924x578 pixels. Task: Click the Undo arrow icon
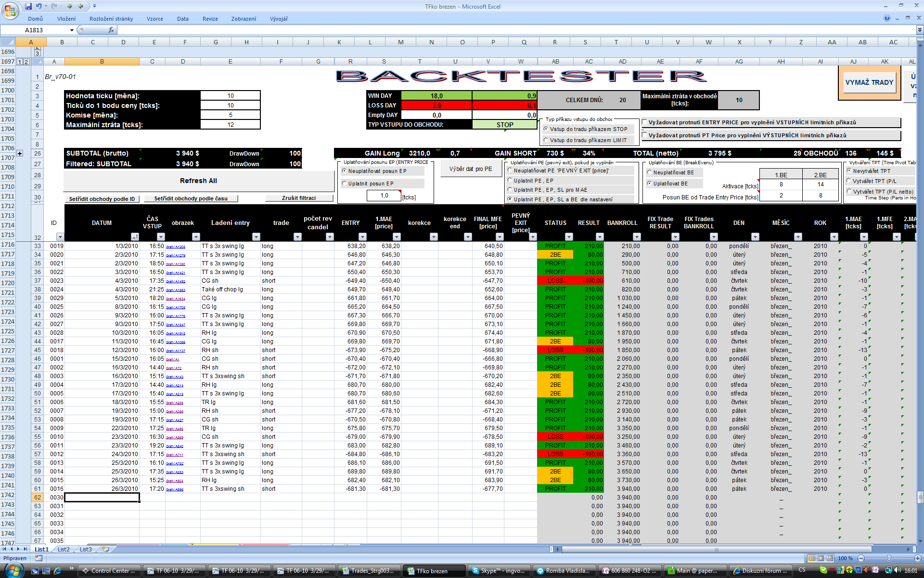tap(38, 6)
